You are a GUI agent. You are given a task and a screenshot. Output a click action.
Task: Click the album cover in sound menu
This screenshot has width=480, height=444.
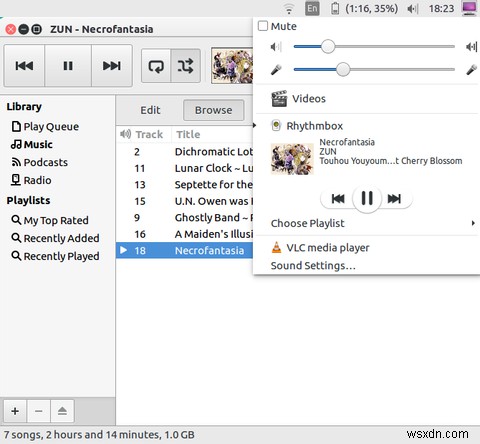(292, 159)
